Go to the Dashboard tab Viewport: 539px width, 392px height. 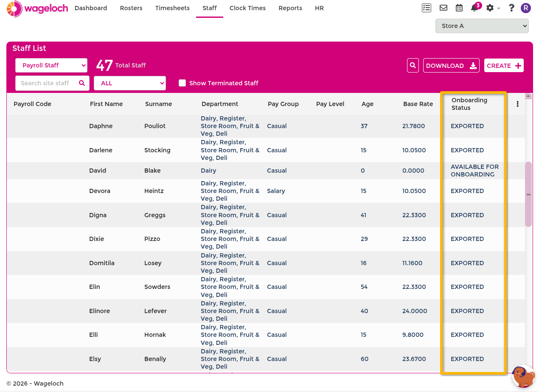pyautogui.click(x=91, y=8)
